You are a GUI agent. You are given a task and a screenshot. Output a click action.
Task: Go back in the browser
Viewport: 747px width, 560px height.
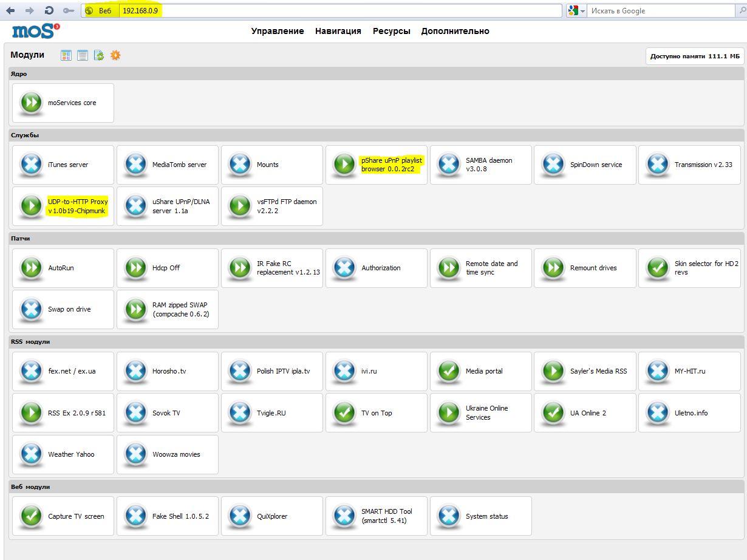11,11
